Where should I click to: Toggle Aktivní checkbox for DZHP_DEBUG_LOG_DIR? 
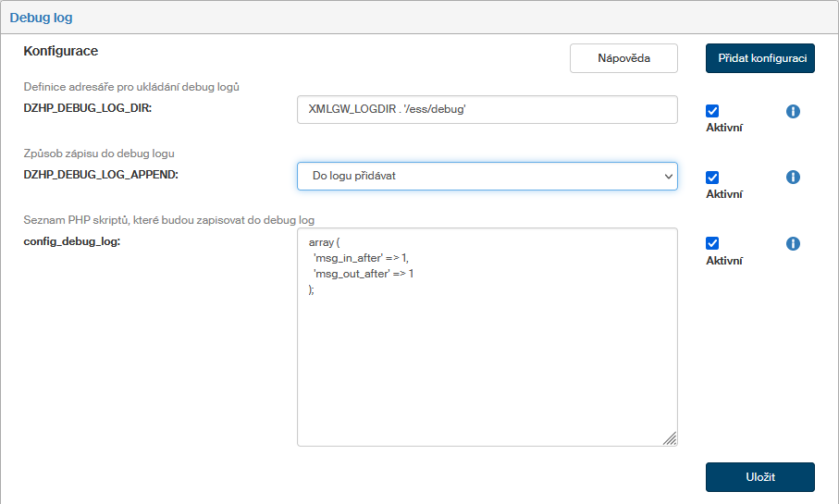(x=712, y=111)
